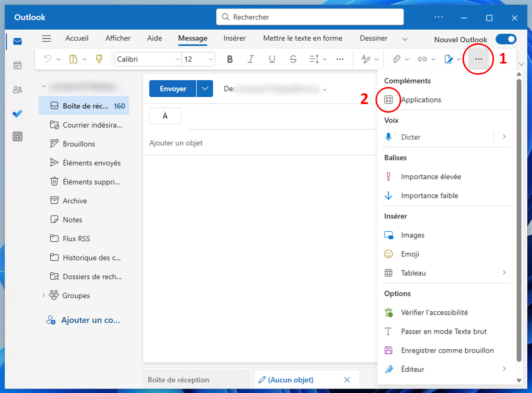Open the Applications add-ins entry

(x=421, y=100)
